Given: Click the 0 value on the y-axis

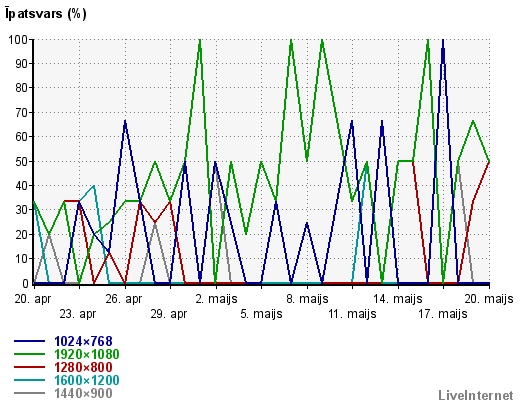Looking at the screenshot, I should [25, 284].
